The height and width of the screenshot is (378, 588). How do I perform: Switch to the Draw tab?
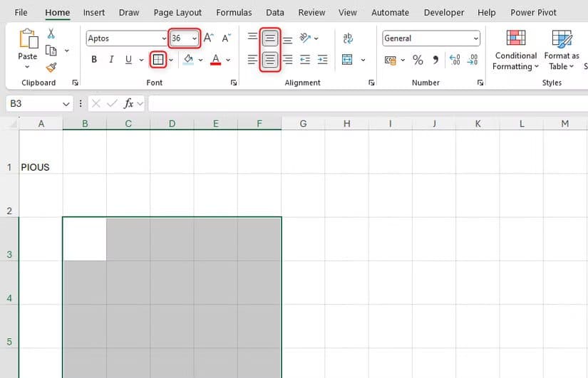tap(128, 12)
